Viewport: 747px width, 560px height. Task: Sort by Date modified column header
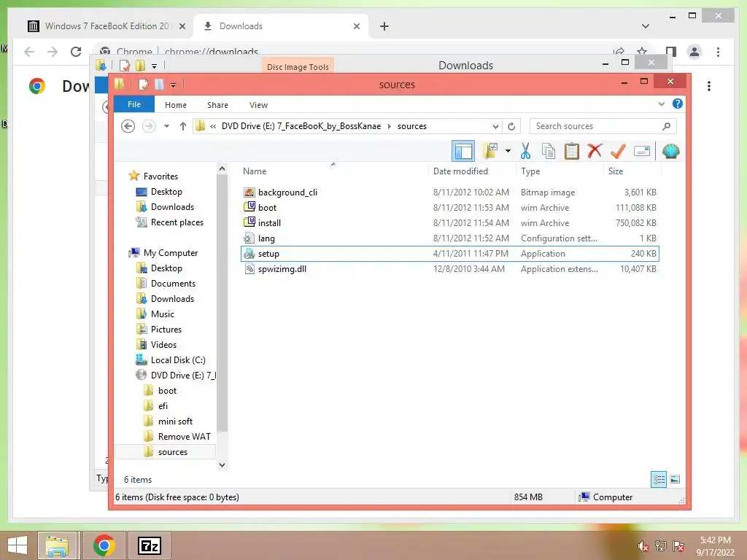tap(460, 171)
